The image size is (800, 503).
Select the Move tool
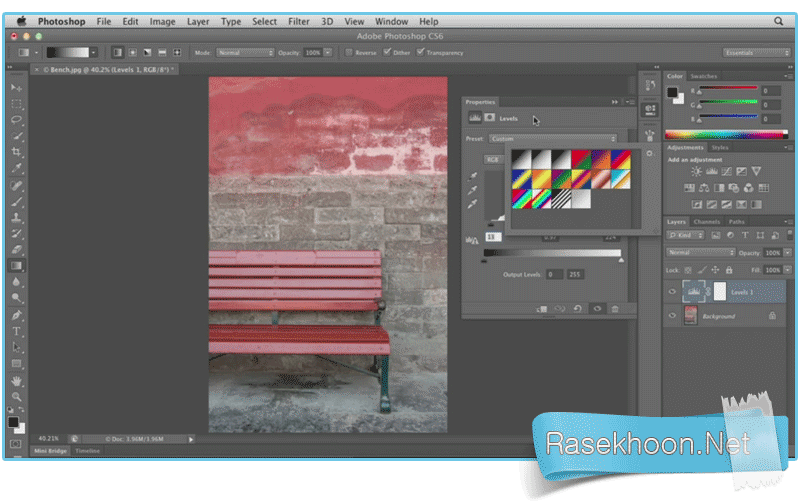16,88
